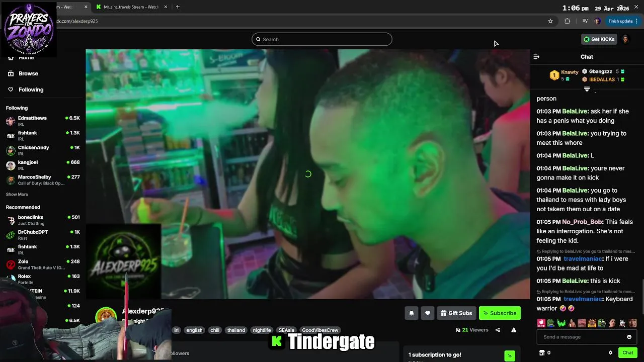This screenshot has width=644, height=362.
Task: Expand the gifter leaderboard chevron
Action: 587,89
